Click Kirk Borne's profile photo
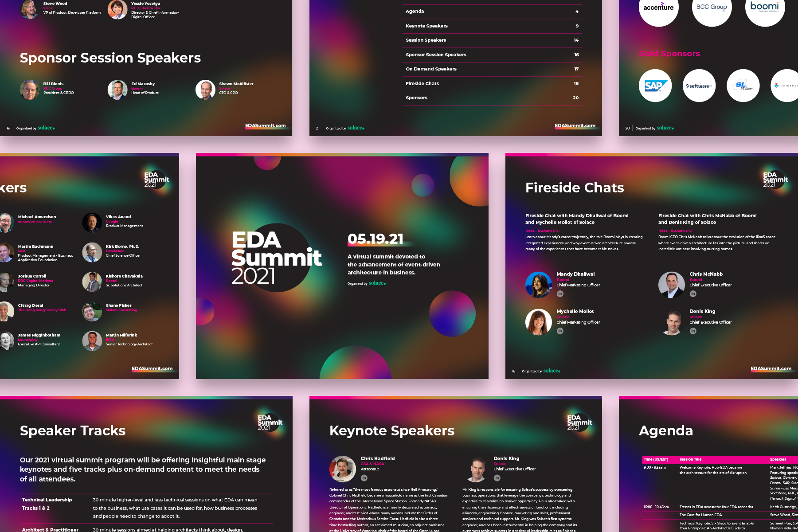This screenshot has height=532, width=798. pyautogui.click(x=92, y=252)
